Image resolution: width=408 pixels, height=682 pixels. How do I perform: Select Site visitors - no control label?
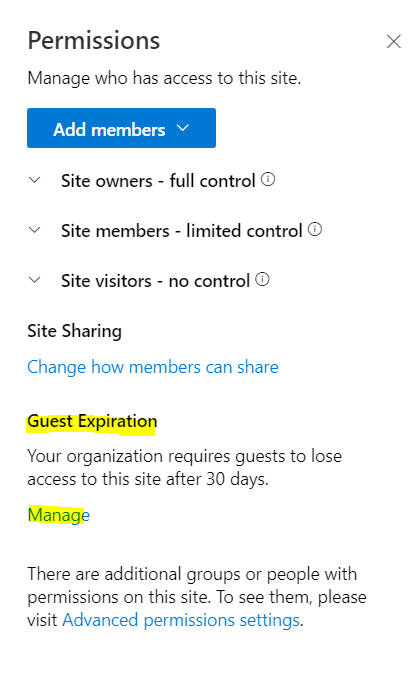pyautogui.click(x=155, y=281)
